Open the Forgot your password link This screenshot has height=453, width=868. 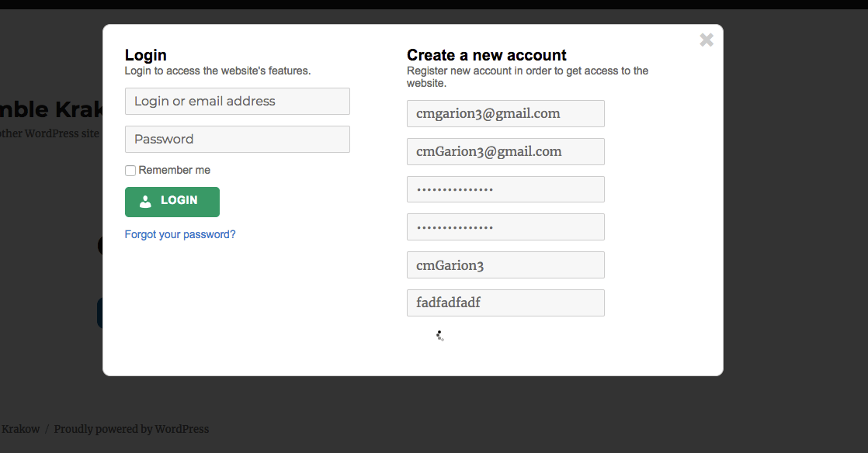[180, 234]
